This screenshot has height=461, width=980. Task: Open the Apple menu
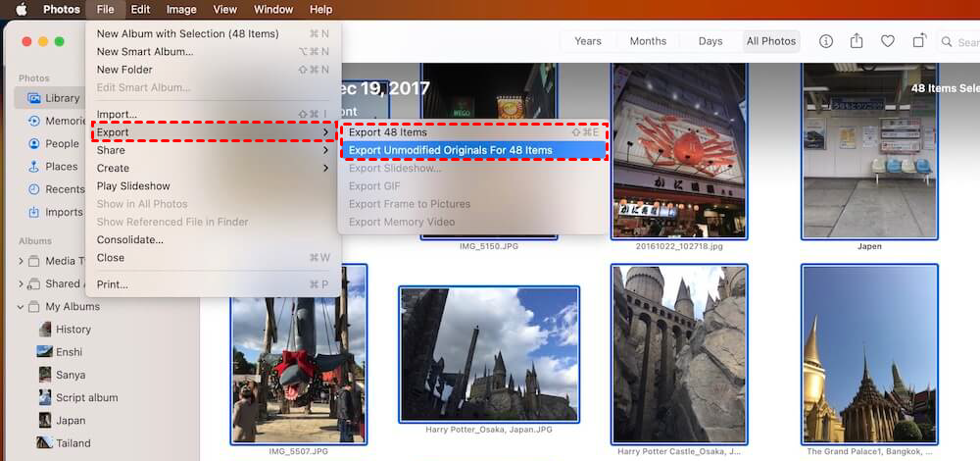(22, 10)
